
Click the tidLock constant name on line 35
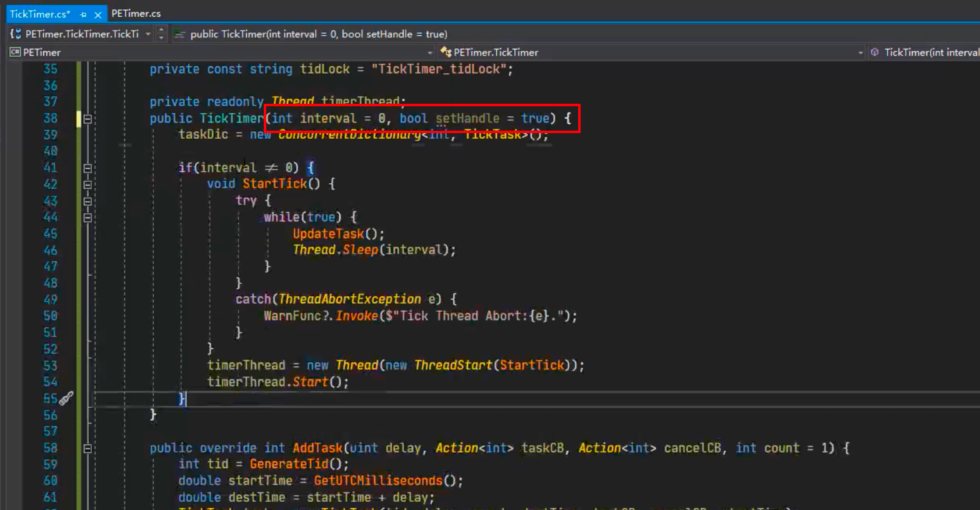pos(324,69)
